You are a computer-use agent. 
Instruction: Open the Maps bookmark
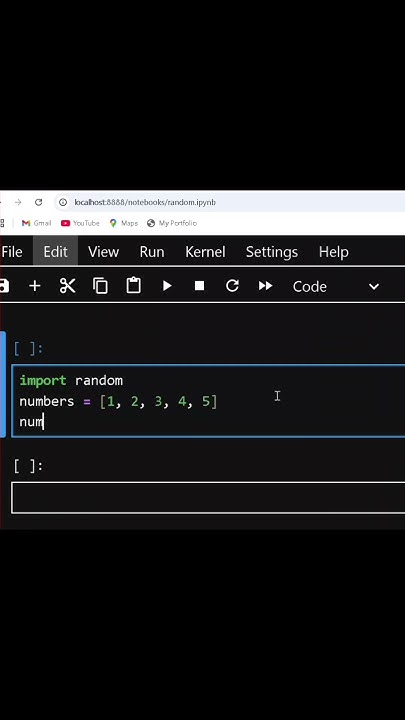pyautogui.click(x=124, y=223)
